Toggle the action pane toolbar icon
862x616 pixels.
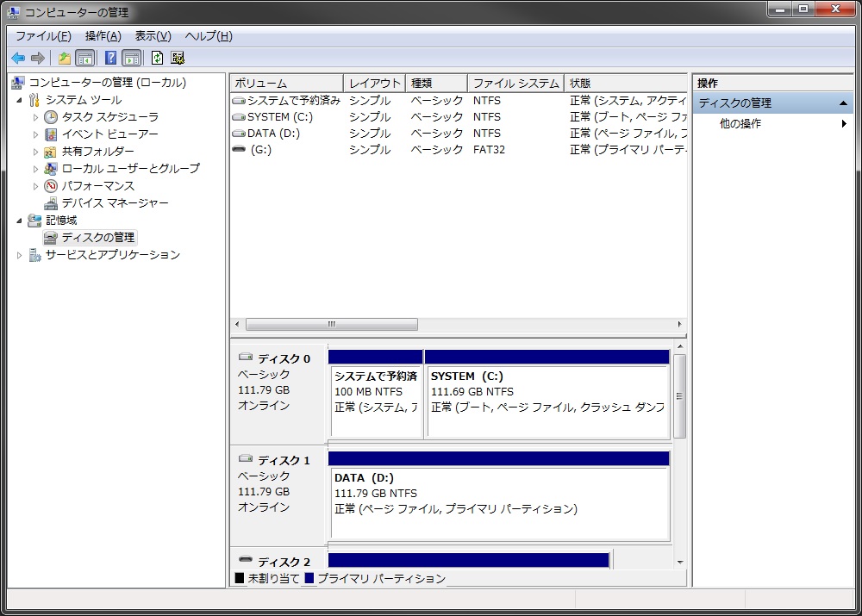pyautogui.click(x=132, y=58)
